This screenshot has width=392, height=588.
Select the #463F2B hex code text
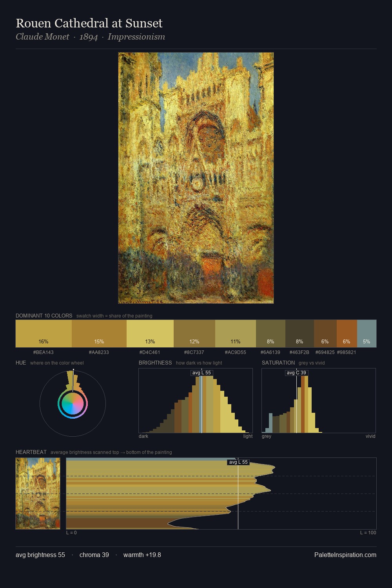click(x=299, y=352)
